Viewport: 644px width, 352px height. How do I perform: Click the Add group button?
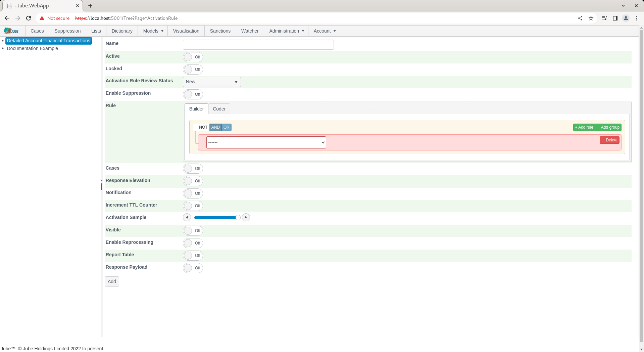pyautogui.click(x=609, y=127)
